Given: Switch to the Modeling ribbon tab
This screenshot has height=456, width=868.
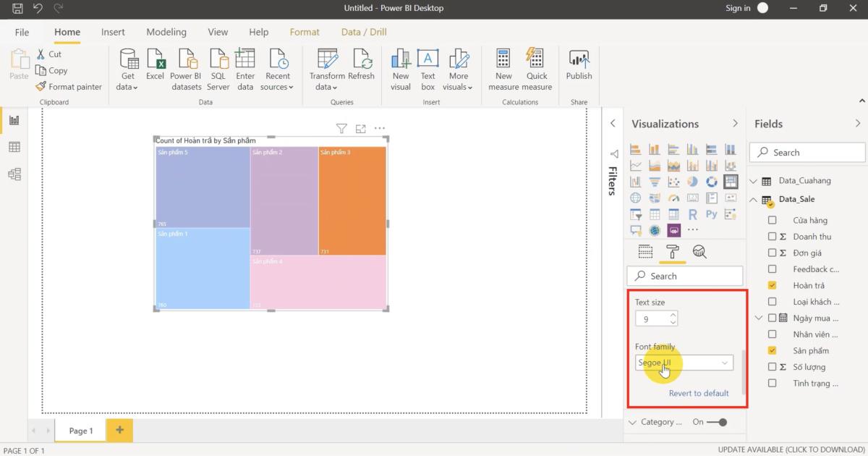Looking at the screenshot, I should [166, 32].
